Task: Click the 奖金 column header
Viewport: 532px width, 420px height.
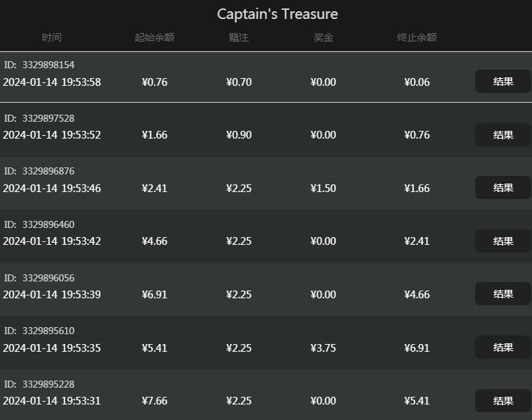Action: click(x=323, y=37)
